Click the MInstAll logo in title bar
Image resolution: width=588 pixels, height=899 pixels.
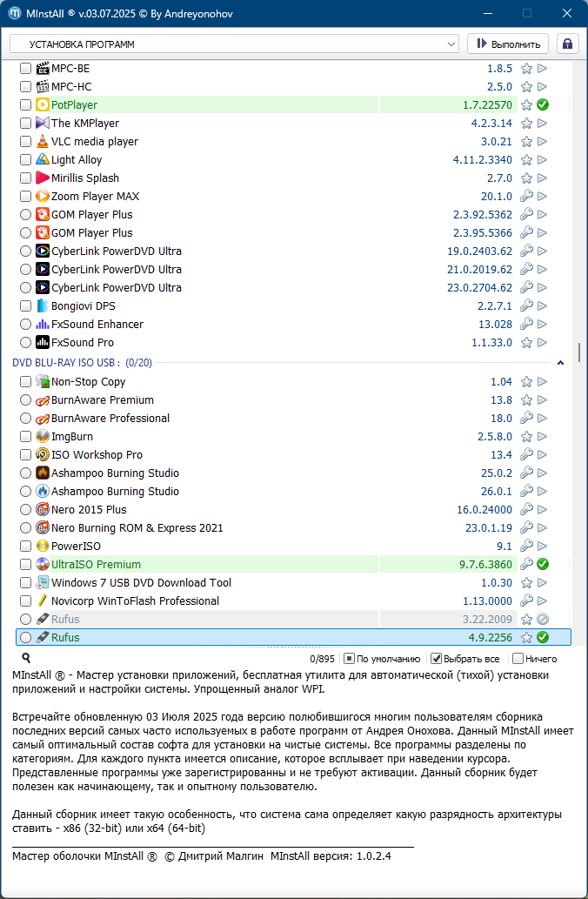click(15, 13)
